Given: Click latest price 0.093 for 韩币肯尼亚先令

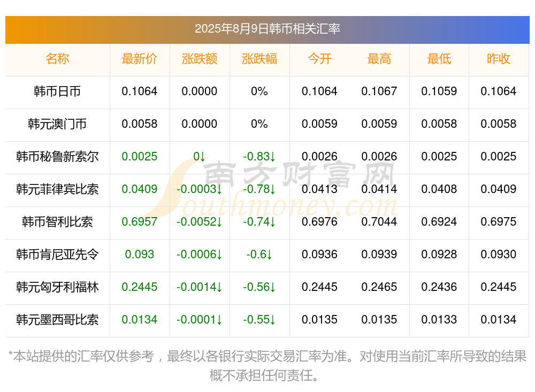Looking at the screenshot, I should pyautogui.click(x=140, y=255).
